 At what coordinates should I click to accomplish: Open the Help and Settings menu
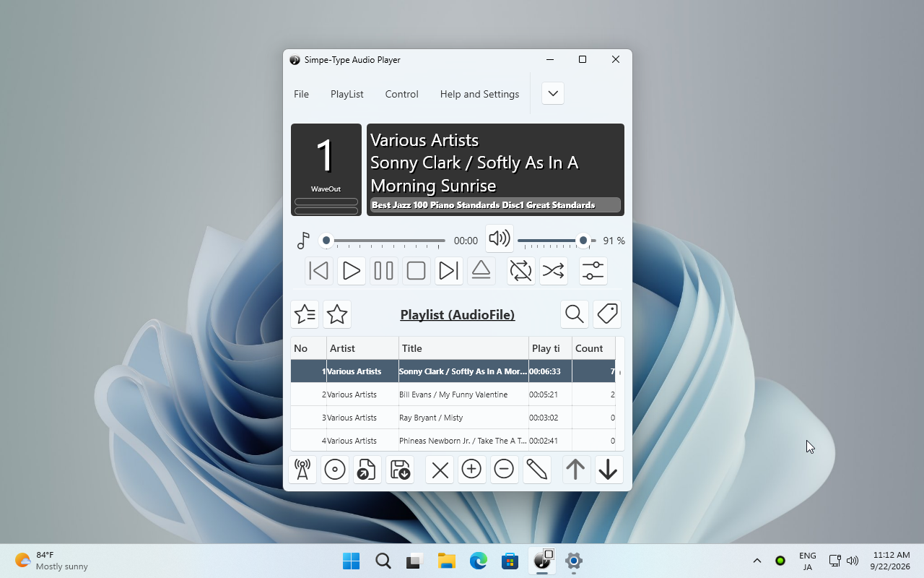point(480,94)
